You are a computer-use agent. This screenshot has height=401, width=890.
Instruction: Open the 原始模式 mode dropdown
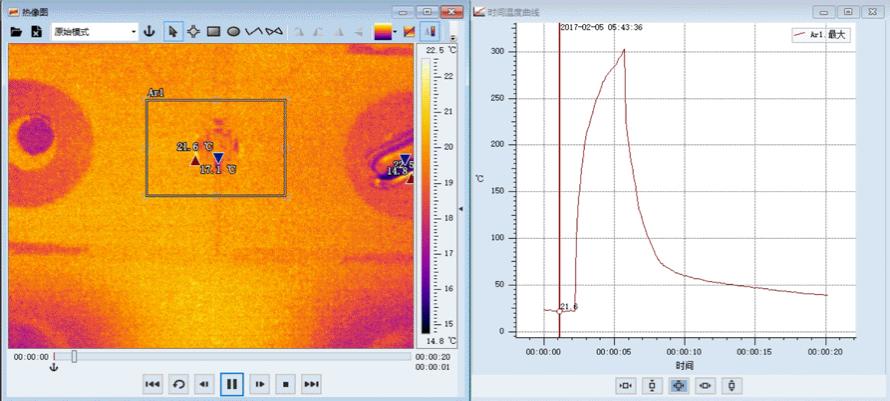tap(95, 32)
